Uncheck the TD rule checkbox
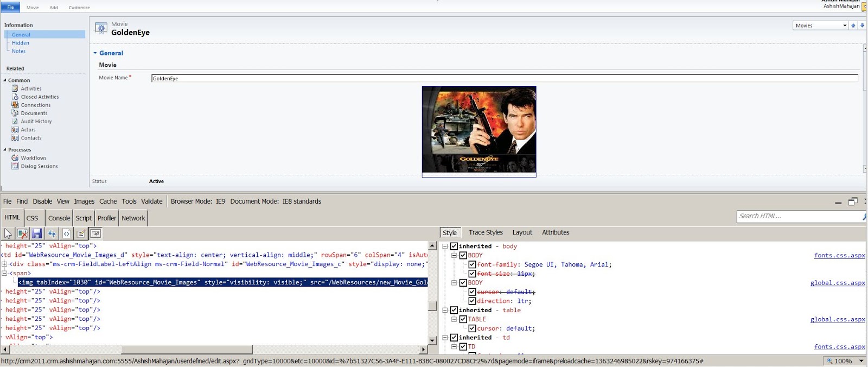Viewport: 868px width, 367px height. coord(463,346)
